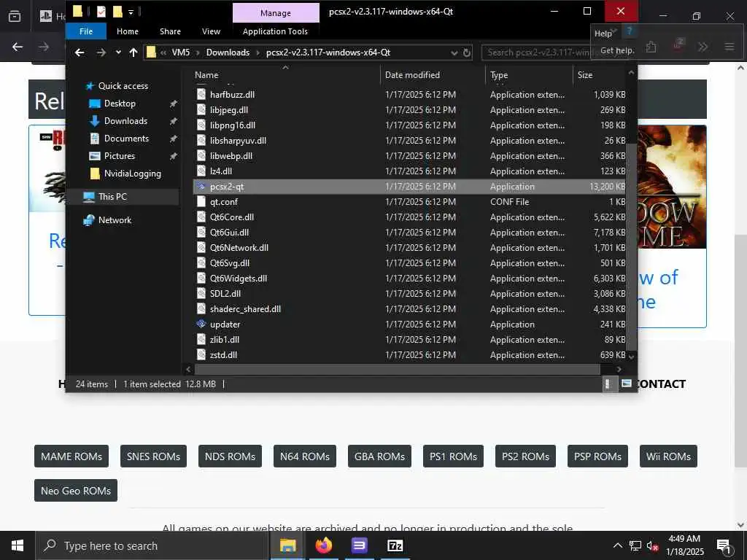Click the harfbuzz.dll file icon
The height and width of the screenshot is (560, 747).
click(201, 94)
